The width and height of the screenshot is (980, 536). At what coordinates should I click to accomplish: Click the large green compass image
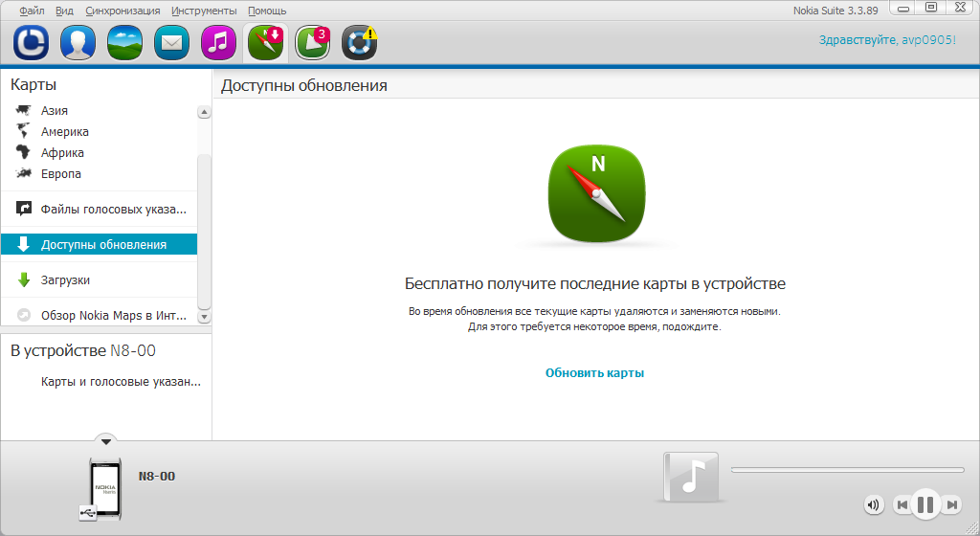597,193
